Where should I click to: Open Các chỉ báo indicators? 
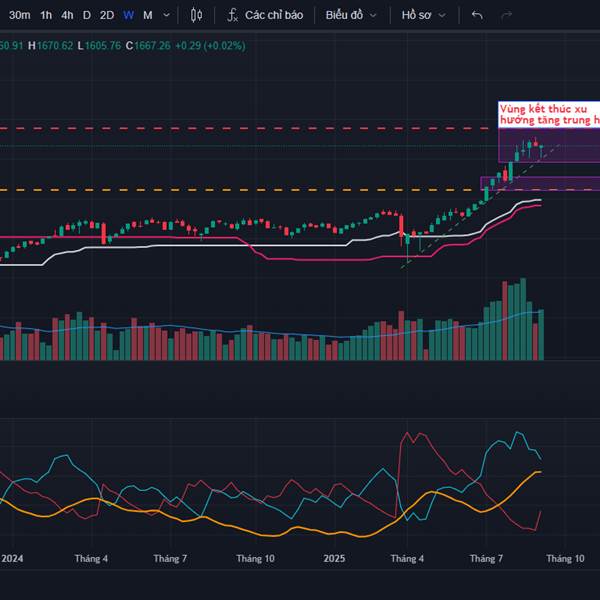(274, 15)
